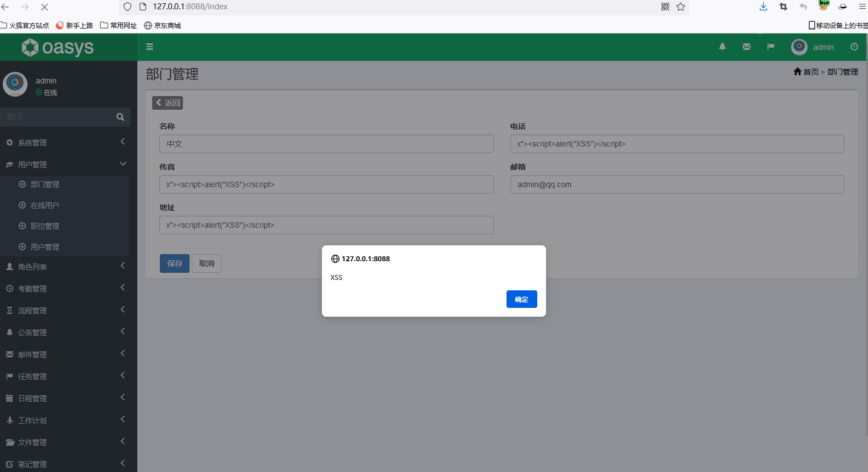Image resolution: width=868 pixels, height=472 pixels.
Task: Click the clock icon beside admin
Action: pos(854,47)
